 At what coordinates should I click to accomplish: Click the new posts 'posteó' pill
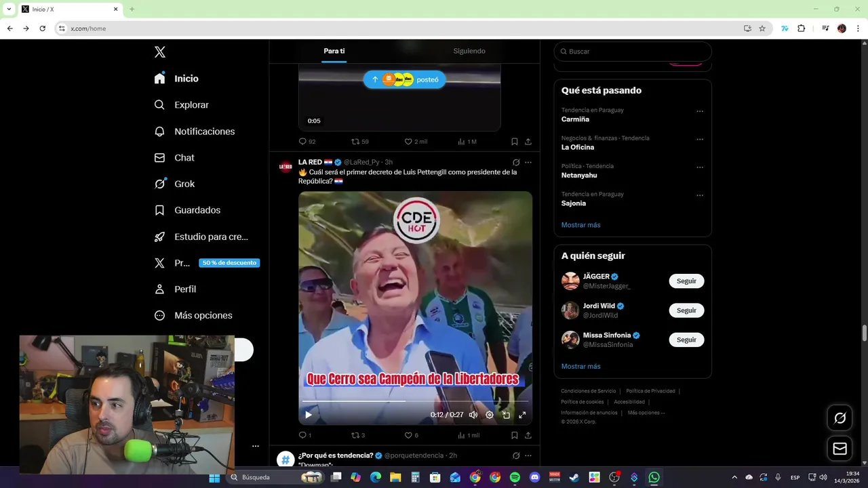point(405,79)
